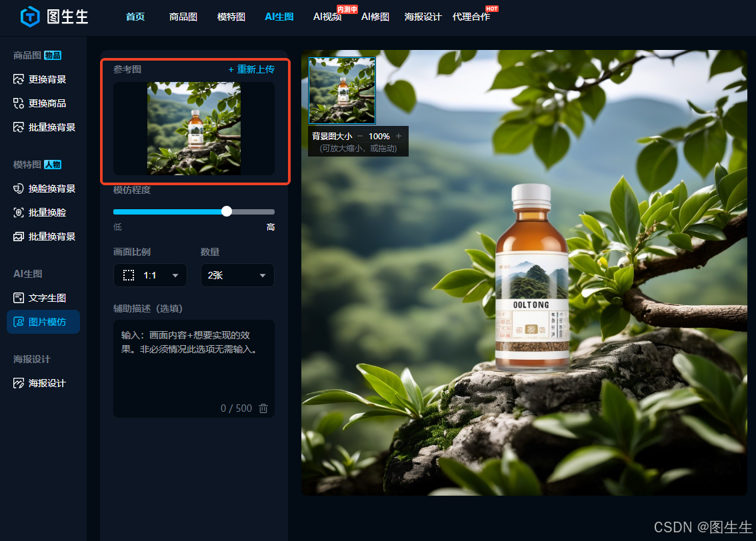The image size is (756, 541).
Task: Click the 1:1 aspect ratio square icon
Action: [x=129, y=275]
